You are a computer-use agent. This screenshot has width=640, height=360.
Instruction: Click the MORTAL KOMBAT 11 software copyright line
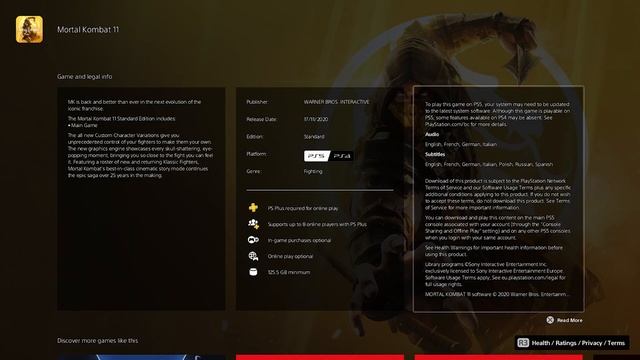click(496, 294)
